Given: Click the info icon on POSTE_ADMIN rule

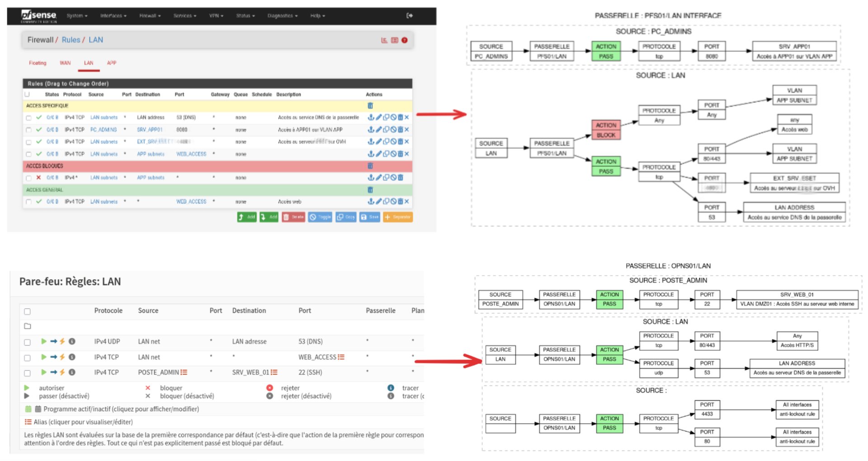Looking at the screenshot, I should pyautogui.click(x=72, y=372).
